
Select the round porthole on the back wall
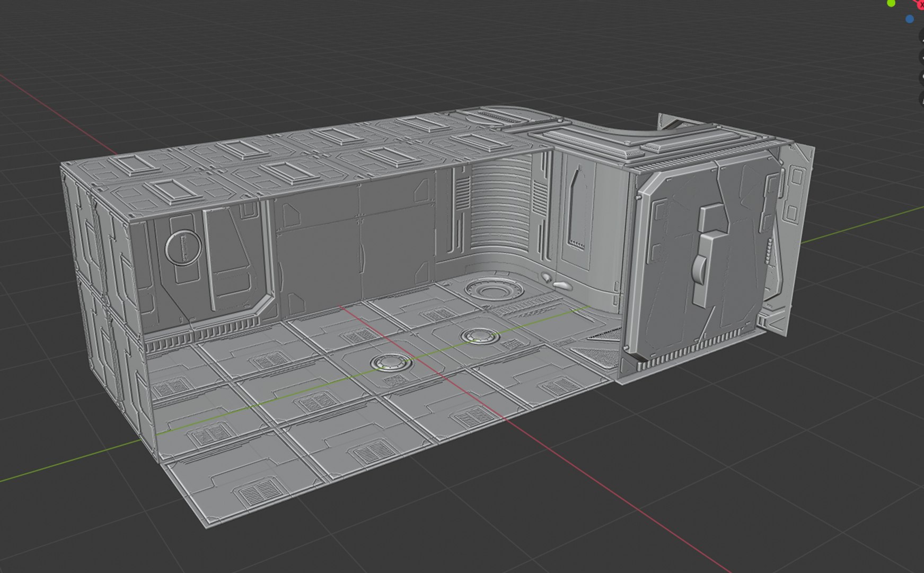click(182, 248)
